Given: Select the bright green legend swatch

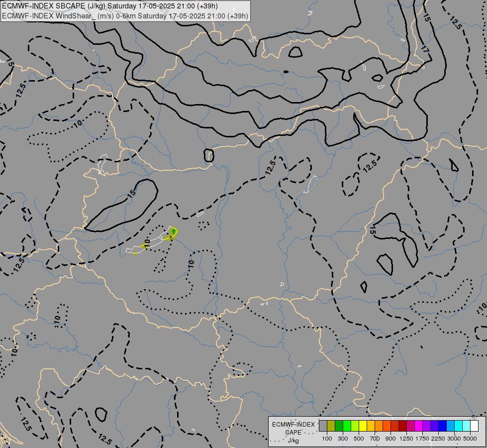Looking at the screenshot, I should 347,426.
